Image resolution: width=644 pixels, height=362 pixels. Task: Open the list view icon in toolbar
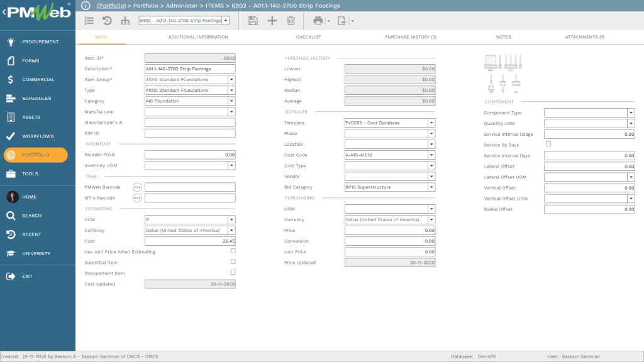pyautogui.click(x=89, y=21)
